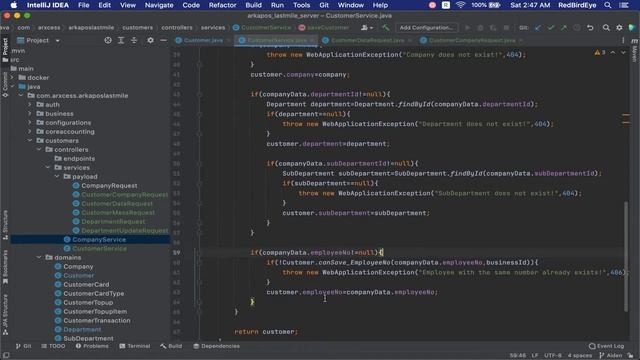Click the editor vertical scrollbar thumb
640x360 pixels.
point(625,256)
